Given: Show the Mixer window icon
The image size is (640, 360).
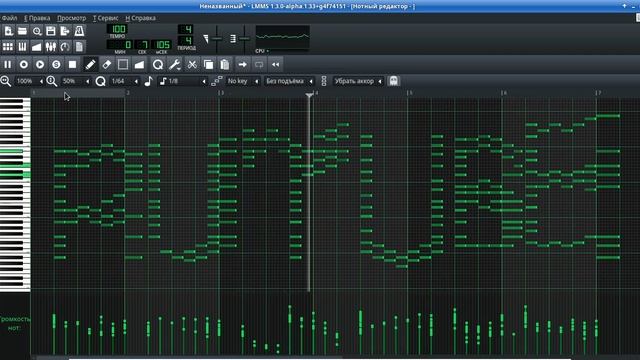Looking at the screenshot, I should point(51,47).
